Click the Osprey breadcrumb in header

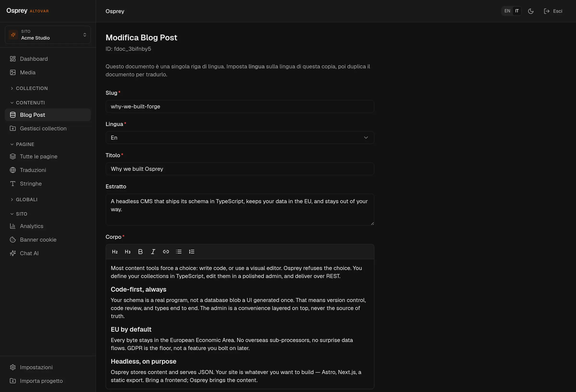point(115,11)
